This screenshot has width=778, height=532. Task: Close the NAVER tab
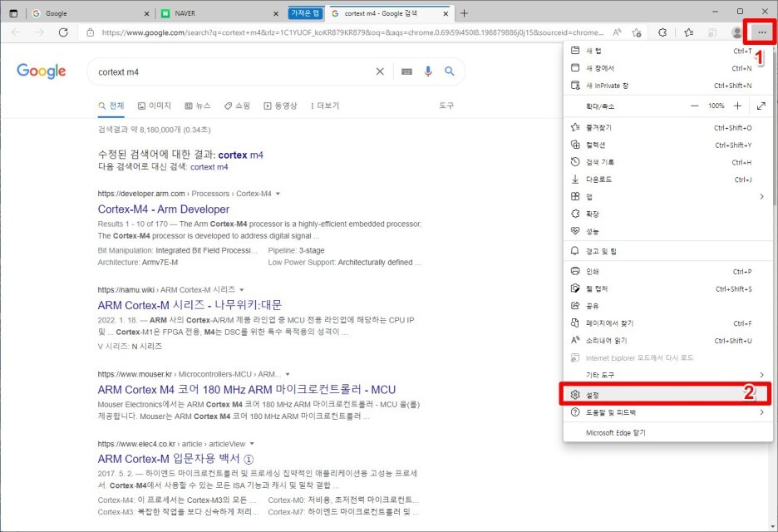click(x=276, y=14)
